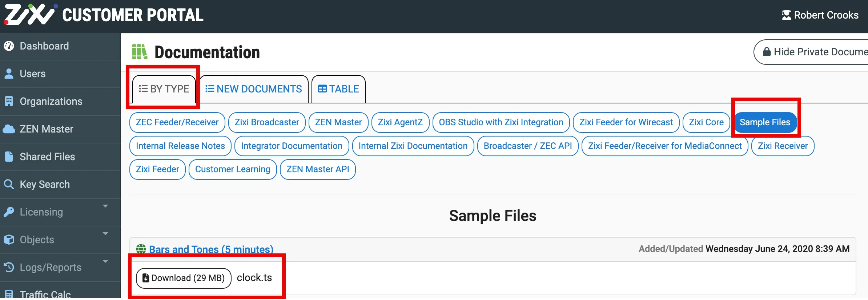Click the Logs/Reports history icon
The height and width of the screenshot is (300, 868).
click(9, 267)
